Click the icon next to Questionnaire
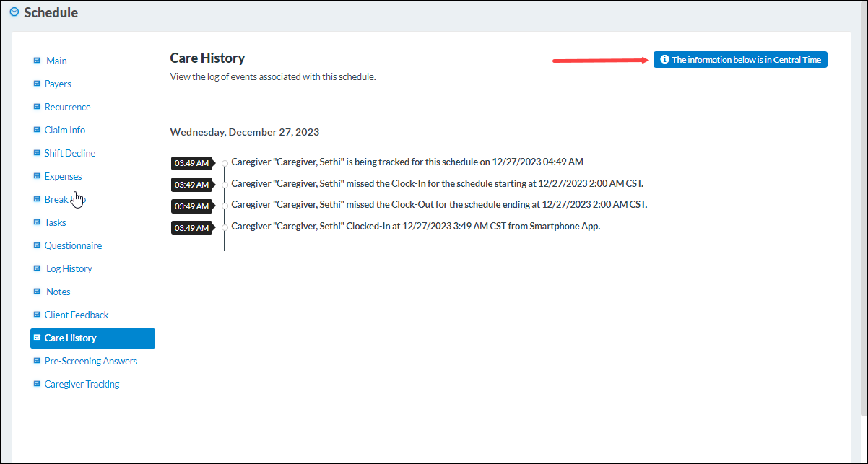Screen dimensions: 868x464 pos(38,245)
